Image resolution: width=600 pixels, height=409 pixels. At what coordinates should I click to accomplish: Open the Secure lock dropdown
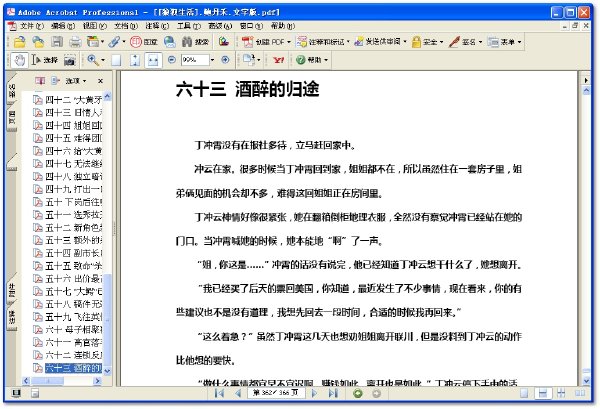click(x=427, y=41)
